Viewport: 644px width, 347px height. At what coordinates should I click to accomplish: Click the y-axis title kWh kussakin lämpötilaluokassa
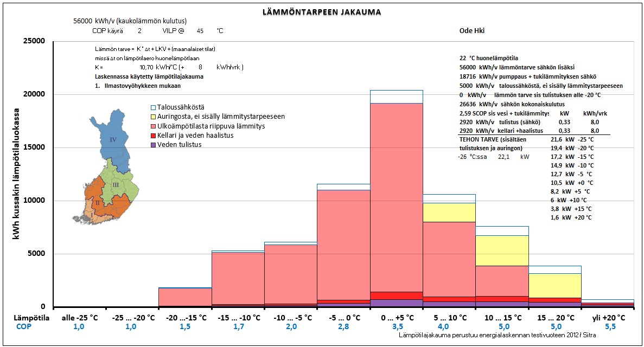click(16, 173)
